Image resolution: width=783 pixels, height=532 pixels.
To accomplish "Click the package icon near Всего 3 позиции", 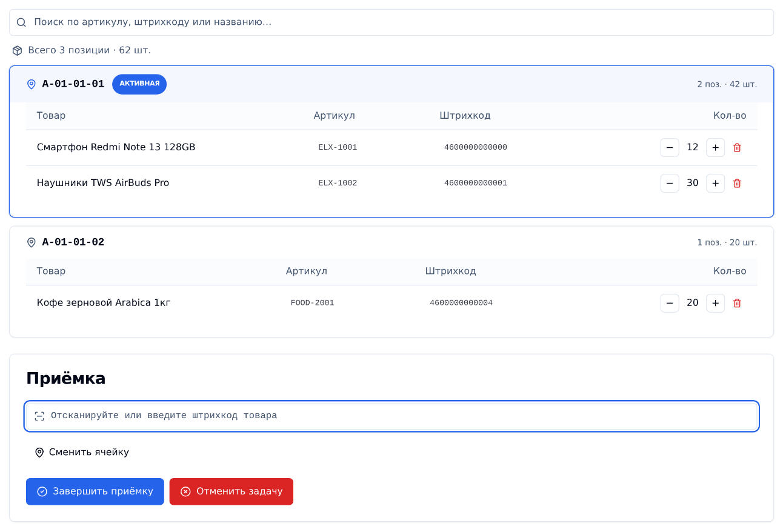I will pos(17,50).
